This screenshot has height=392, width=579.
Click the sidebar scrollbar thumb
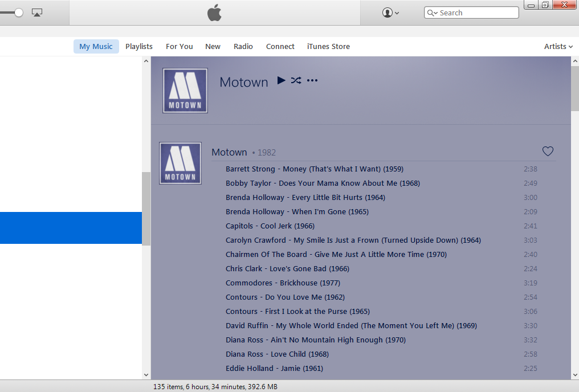point(146,209)
